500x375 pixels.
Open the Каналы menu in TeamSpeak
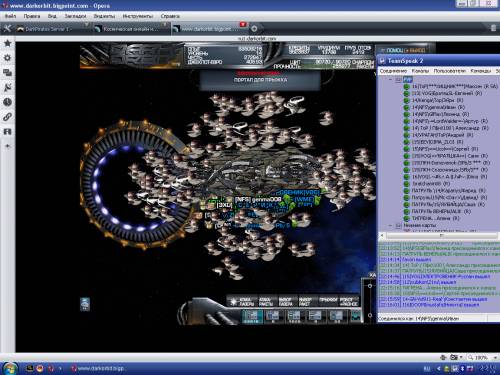pyautogui.click(x=420, y=71)
